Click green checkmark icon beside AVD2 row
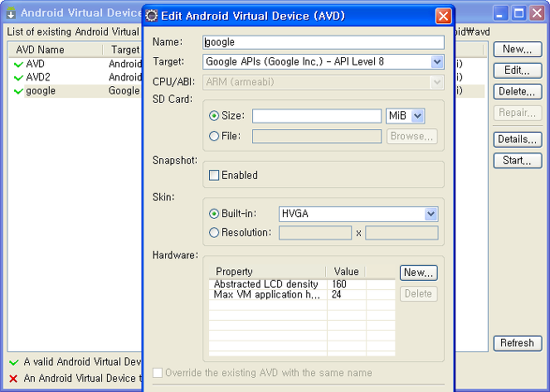Viewport: 550px width, 392px height. click(18, 78)
